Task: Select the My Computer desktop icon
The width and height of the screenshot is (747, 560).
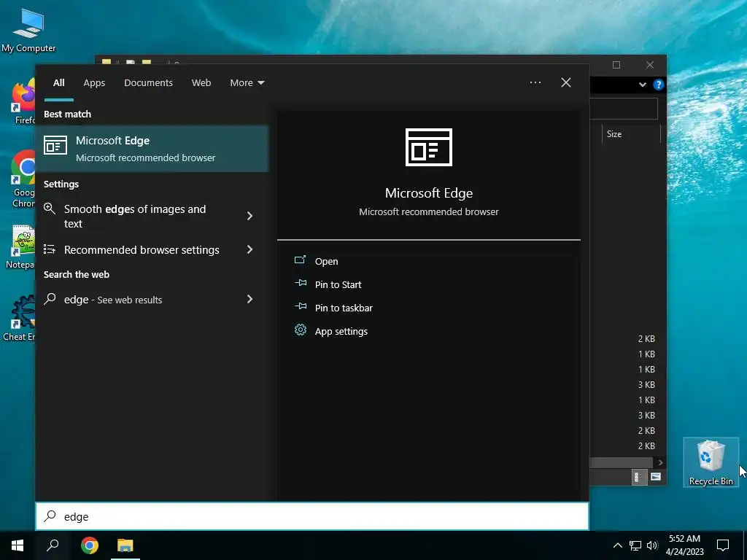Action: tap(28, 29)
